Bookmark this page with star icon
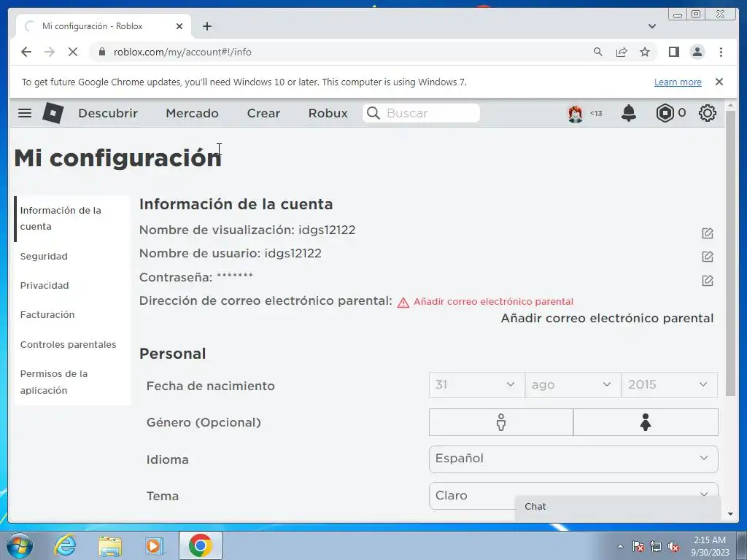 645,52
